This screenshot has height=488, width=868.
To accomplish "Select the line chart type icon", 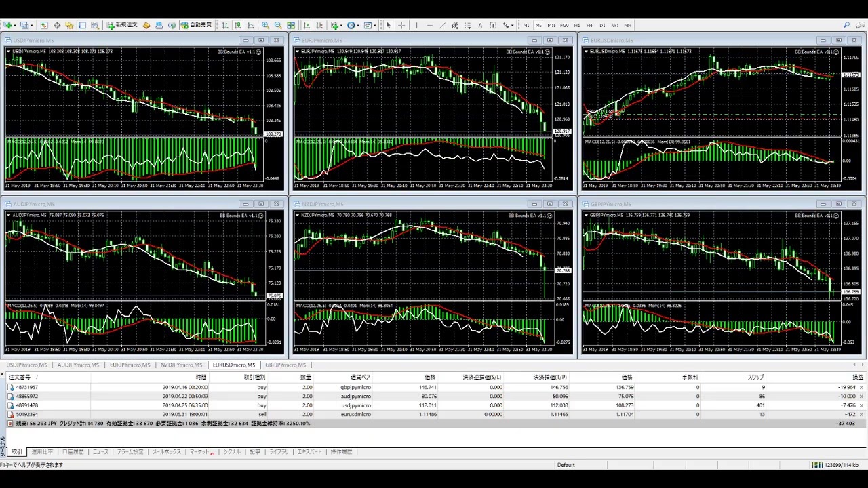I will click(x=251, y=25).
